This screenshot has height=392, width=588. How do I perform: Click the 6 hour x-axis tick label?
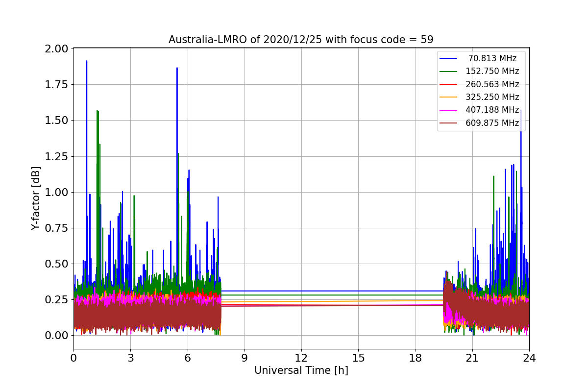click(187, 358)
